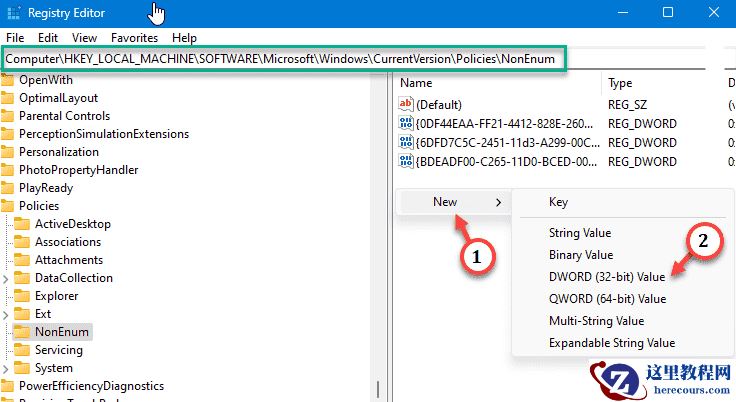Click the DataCollection folder icon
Viewport: 736px width, 402px height.
(22, 278)
